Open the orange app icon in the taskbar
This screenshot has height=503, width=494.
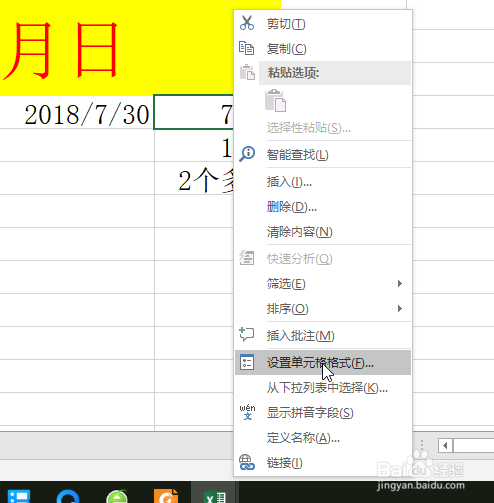[166, 495]
